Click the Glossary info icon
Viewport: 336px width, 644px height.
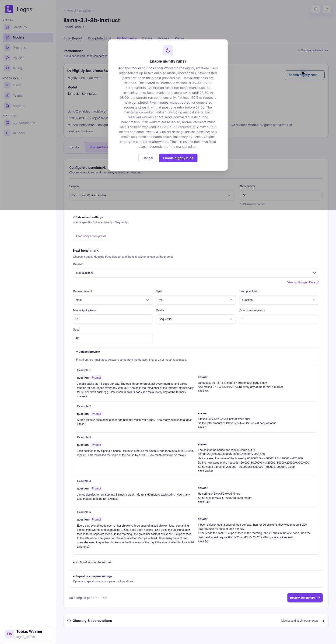pyautogui.click(x=69, y=620)
